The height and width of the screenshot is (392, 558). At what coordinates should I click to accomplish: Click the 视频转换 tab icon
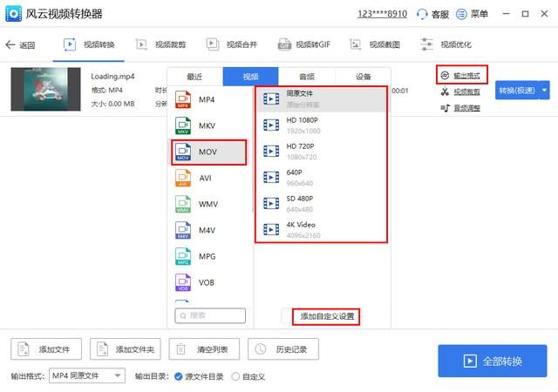[70, 44]
